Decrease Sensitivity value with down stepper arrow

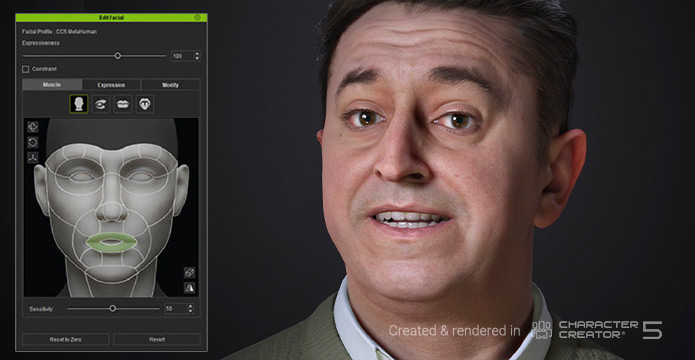click(191, 311)
